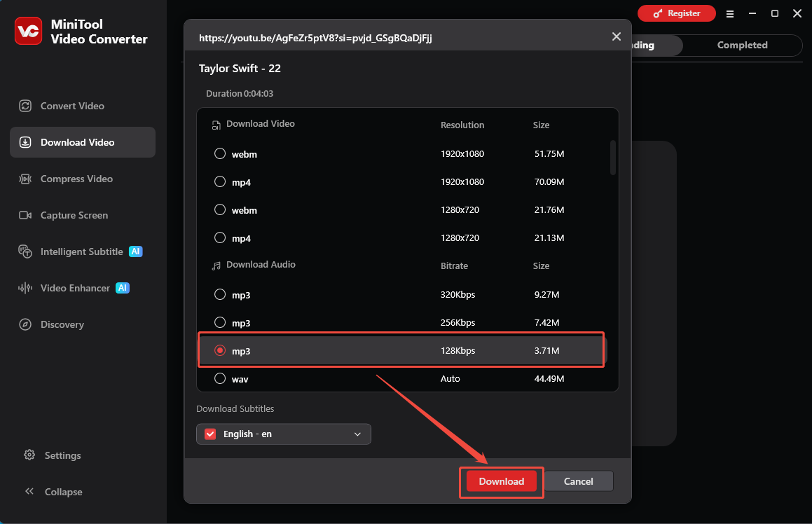Select mp4 1920x1080 radio button
The width and height of the screenshot is (812, 524).
[220, 181]
